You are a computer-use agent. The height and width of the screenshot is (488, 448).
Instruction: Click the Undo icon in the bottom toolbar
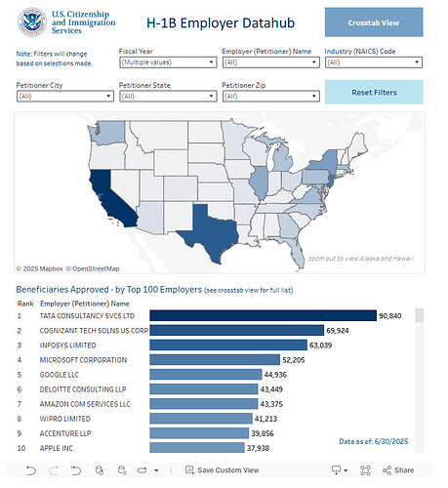[31, 470]
